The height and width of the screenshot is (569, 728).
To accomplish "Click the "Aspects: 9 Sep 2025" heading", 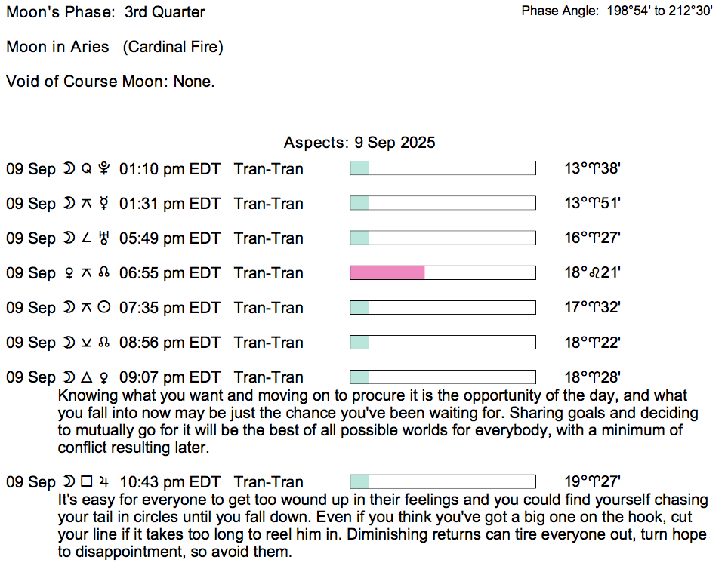I will tap(359, 143).
